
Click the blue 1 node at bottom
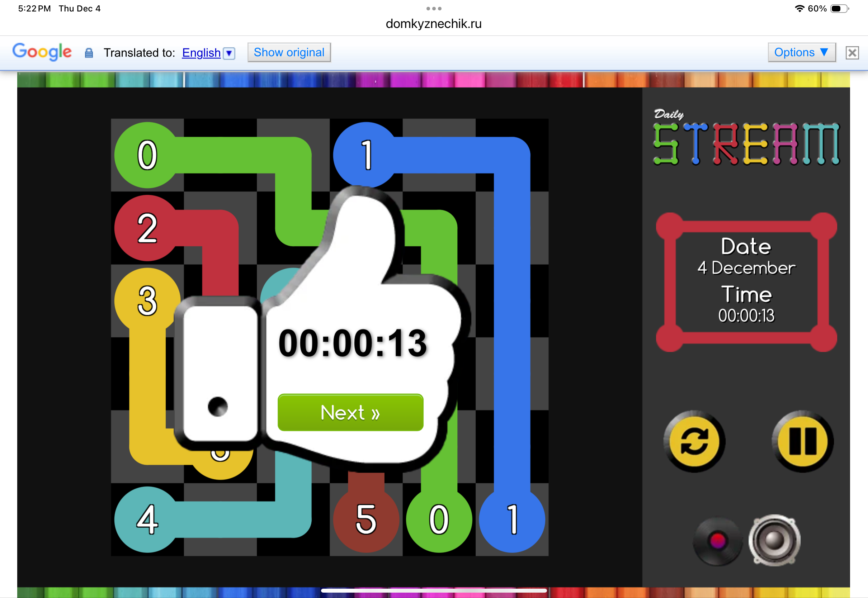512,519
